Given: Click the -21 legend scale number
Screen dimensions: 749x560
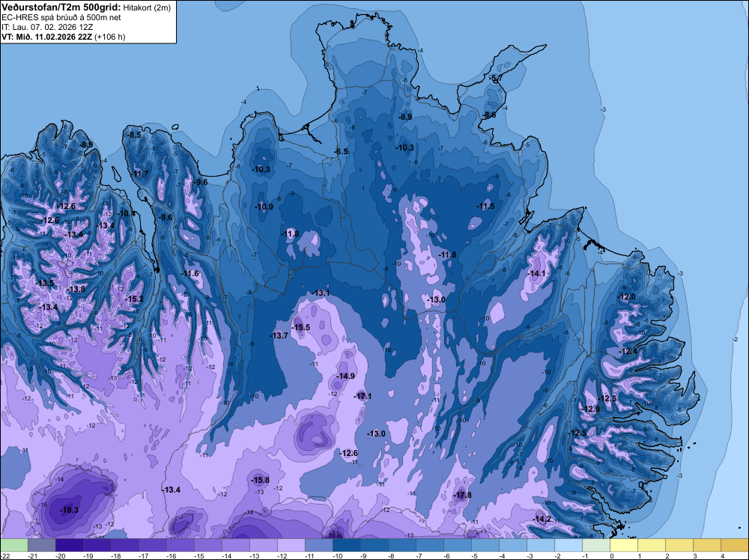Looking at the screenshot, I should (33, 556).
